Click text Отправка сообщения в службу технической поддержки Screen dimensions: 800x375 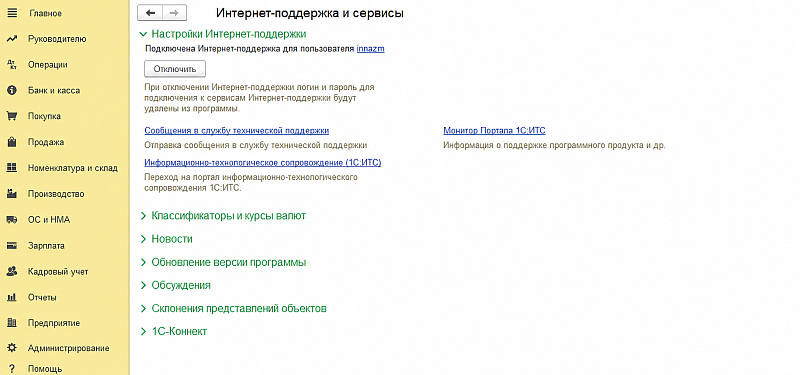click(x=256, y=145)
